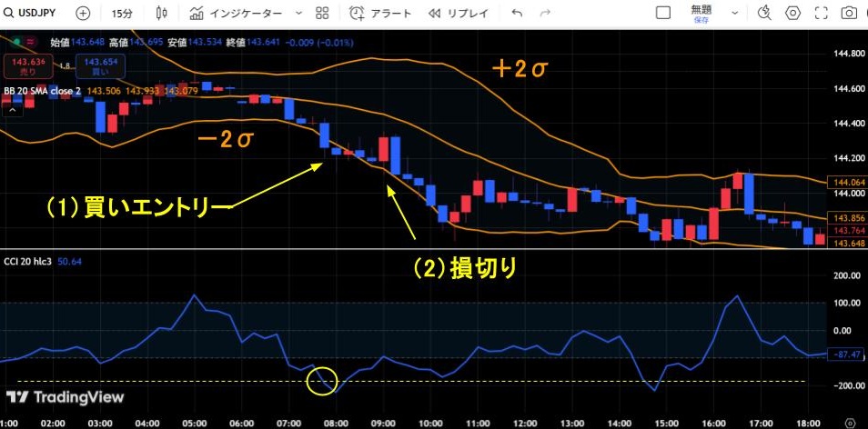The image size is (868, 429).
Task: Collapse the indicator legend with chevron
Action: (x=12, y=111)
